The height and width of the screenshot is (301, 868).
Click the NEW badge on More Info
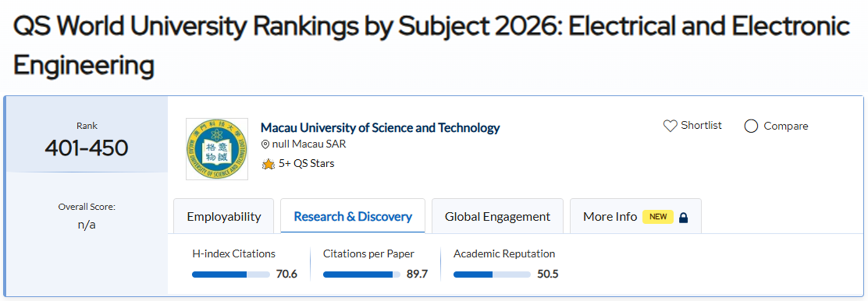pos(658,217)
